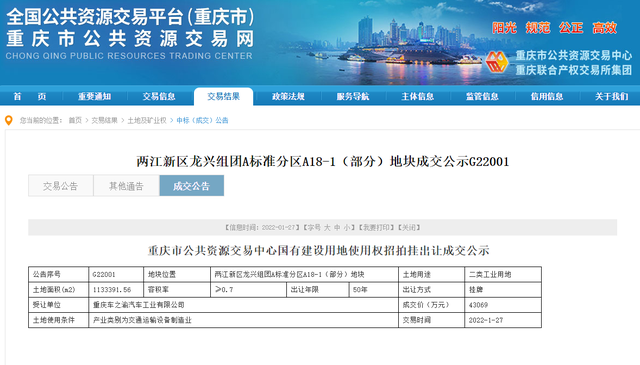The image size is (640, 365).
Task: Select the 成交公告 tab
Action: pos(191,186)
